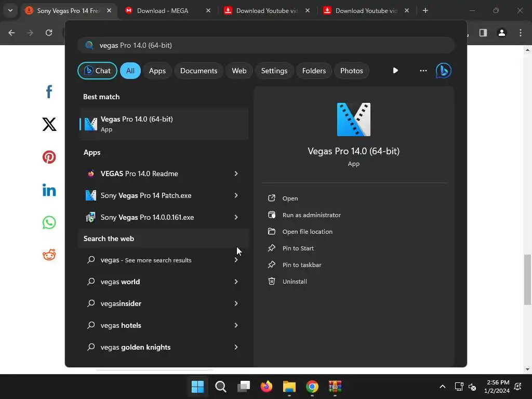Screen dimensions: 532x399
Task: Expand Sony Vegas Pro 14.0.0.161.exe chevron
Action: point(236,217)
